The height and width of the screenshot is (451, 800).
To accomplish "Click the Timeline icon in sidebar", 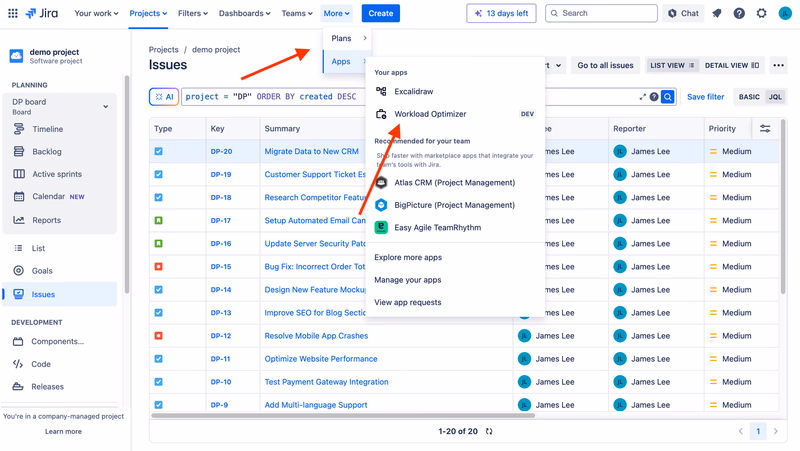I will click(x=19, y=129).
